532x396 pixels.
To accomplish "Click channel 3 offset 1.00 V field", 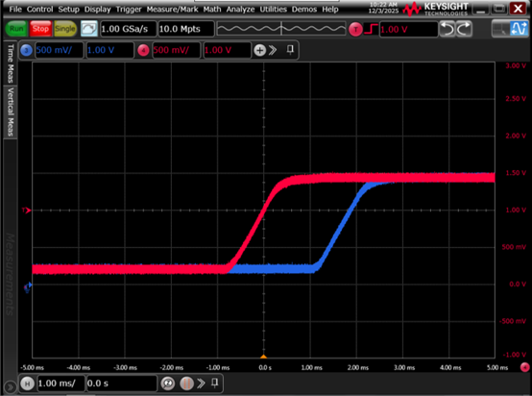I will coord(109,50).
